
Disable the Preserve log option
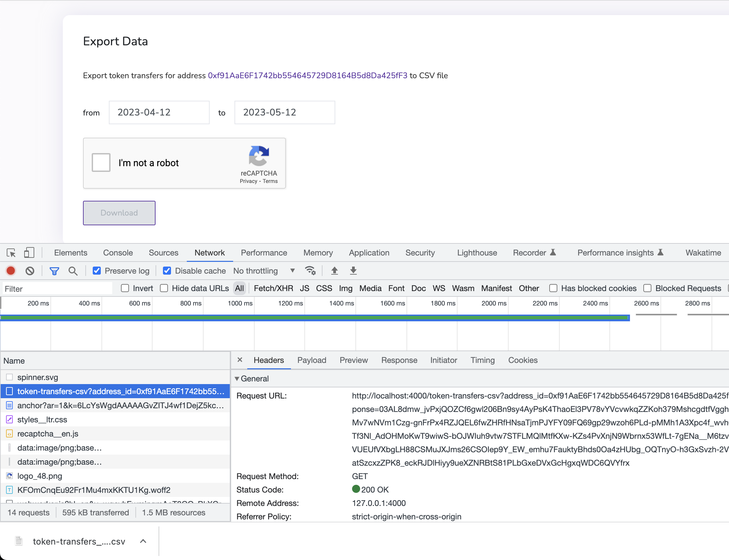tap(97, 271)
